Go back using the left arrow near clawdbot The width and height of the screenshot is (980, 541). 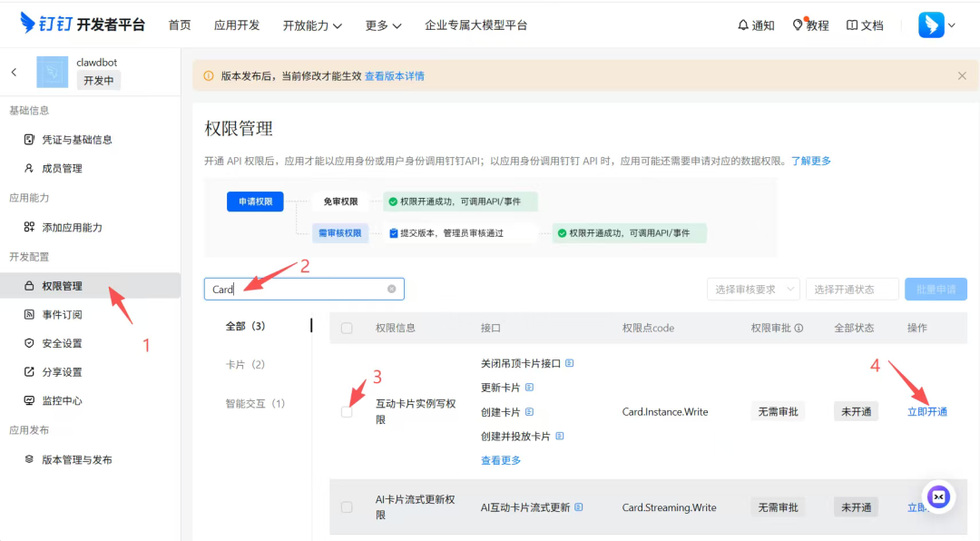(15, 72)
